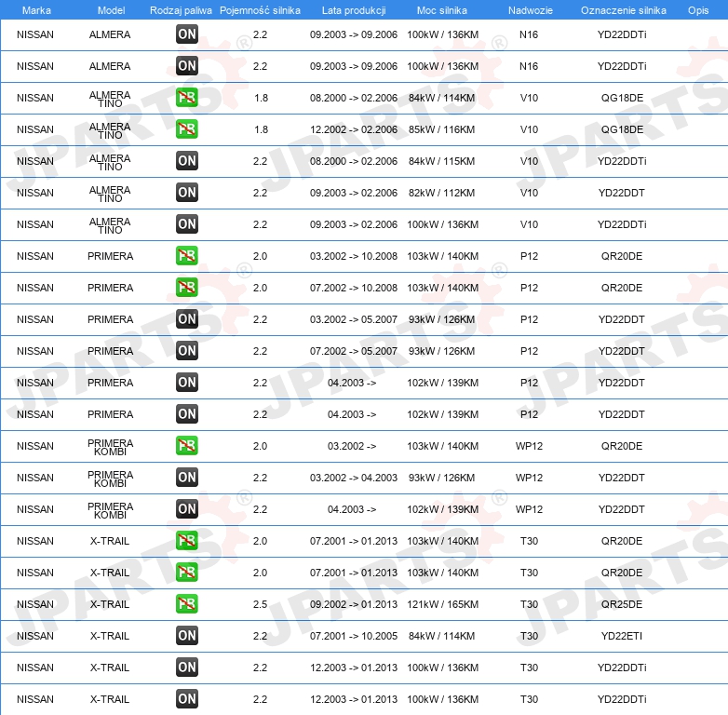Viewport: 728px width, 715px height.
Task: Click production years 03.2002 -> 10.2008
Action: coord(354,256)
